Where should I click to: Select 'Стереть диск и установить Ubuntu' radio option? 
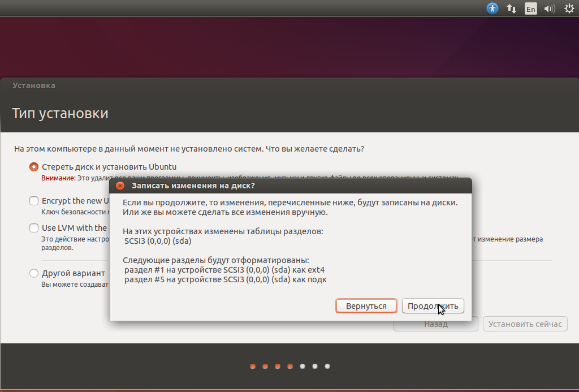tap(33, 167)
